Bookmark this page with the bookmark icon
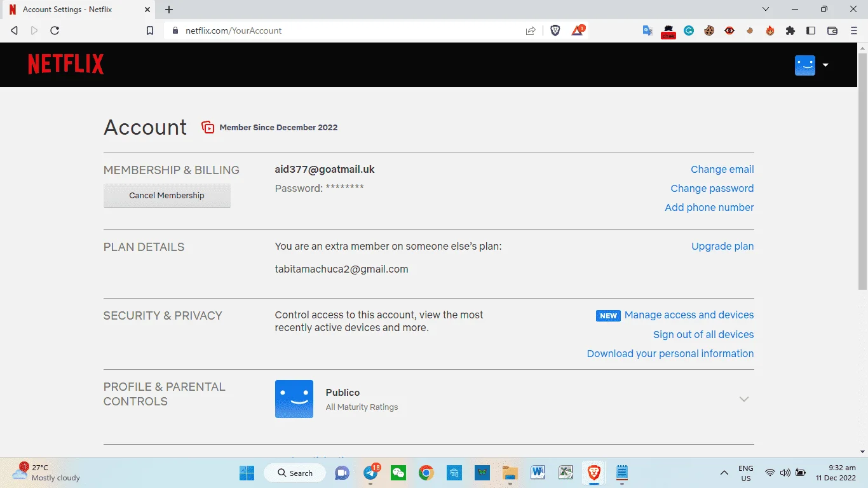 [x=150, y=30]
